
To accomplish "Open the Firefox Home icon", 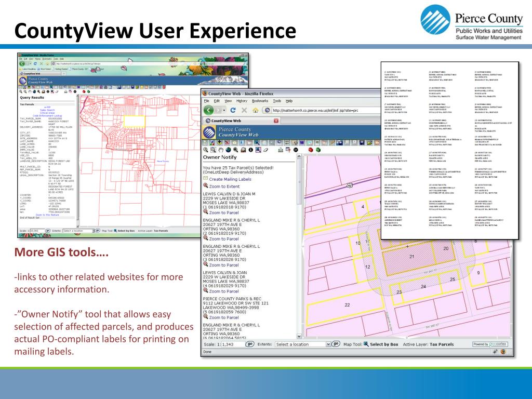I will pyautogui.click(x=256, y=110).
